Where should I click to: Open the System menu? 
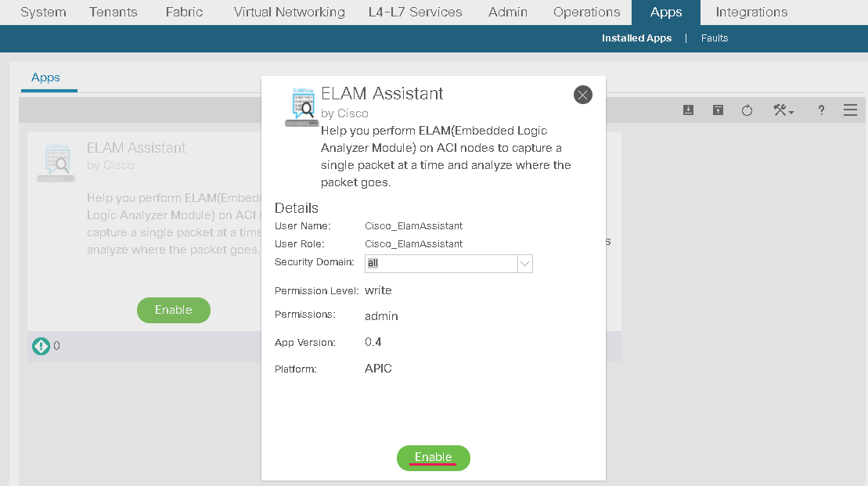pos(43,13)
